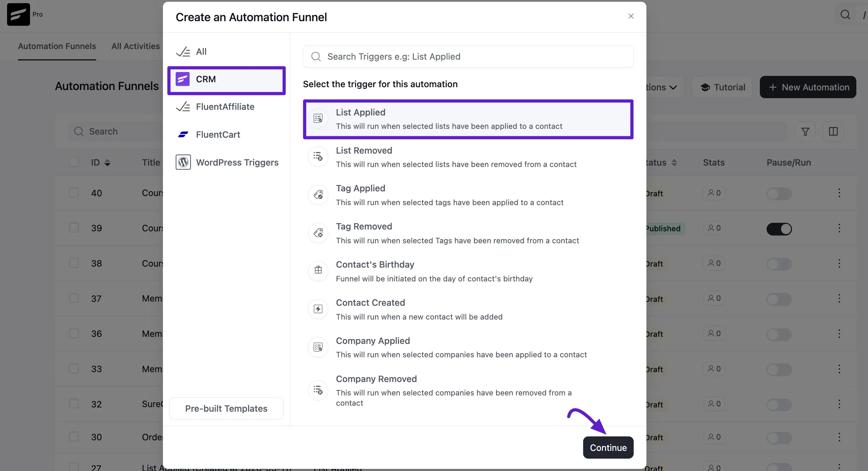Screen dimensions: 868x471
Task: Click the List Removed trigger icon
Action: click(x=318, y=157)
